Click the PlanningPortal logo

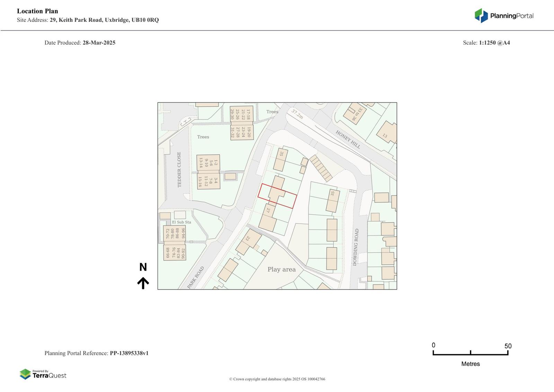pyautogui.click(x=504, y=16)
